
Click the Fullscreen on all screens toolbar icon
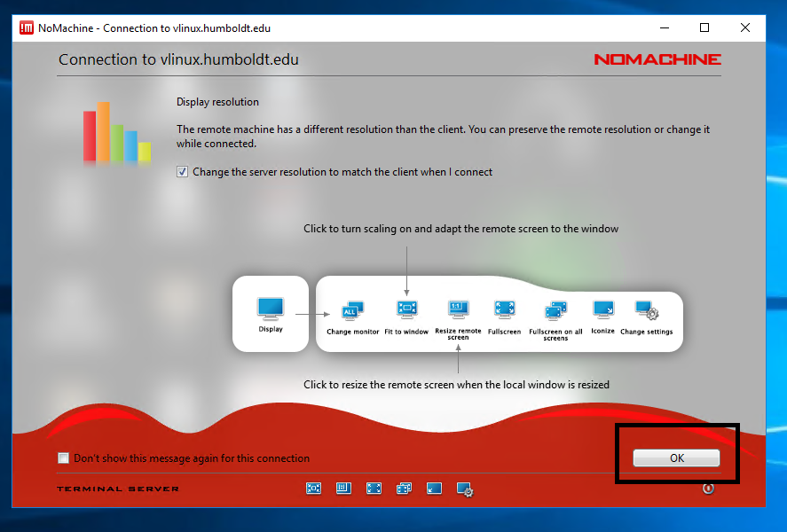tap(404, 488)
